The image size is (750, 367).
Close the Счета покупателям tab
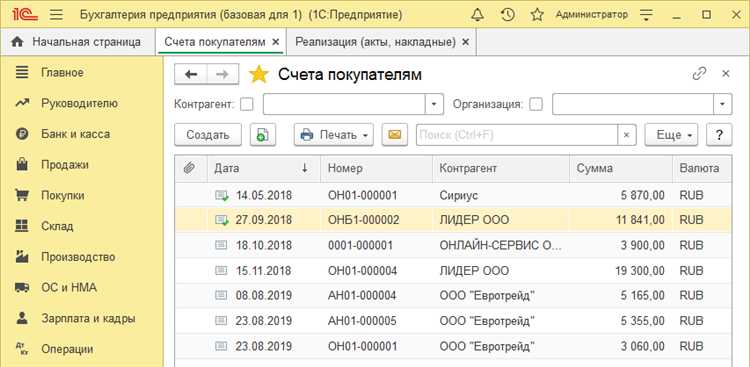point(275,42)
